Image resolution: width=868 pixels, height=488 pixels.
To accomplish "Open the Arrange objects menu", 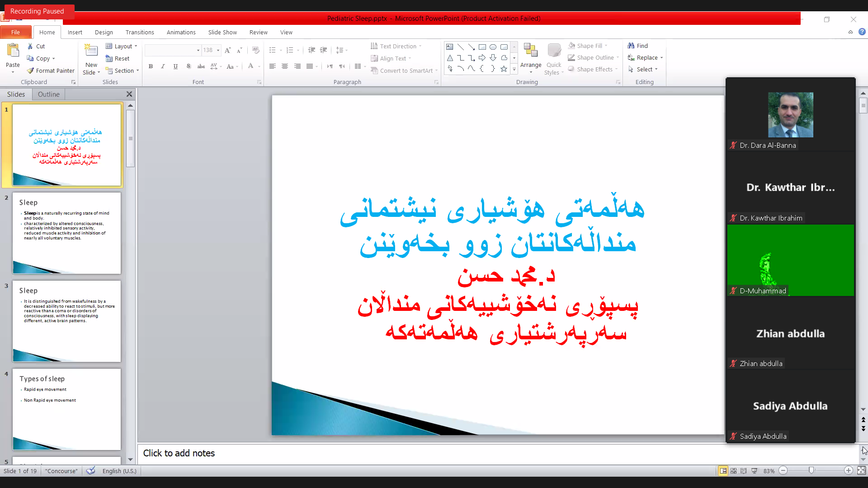I will [x=531, y=58].
